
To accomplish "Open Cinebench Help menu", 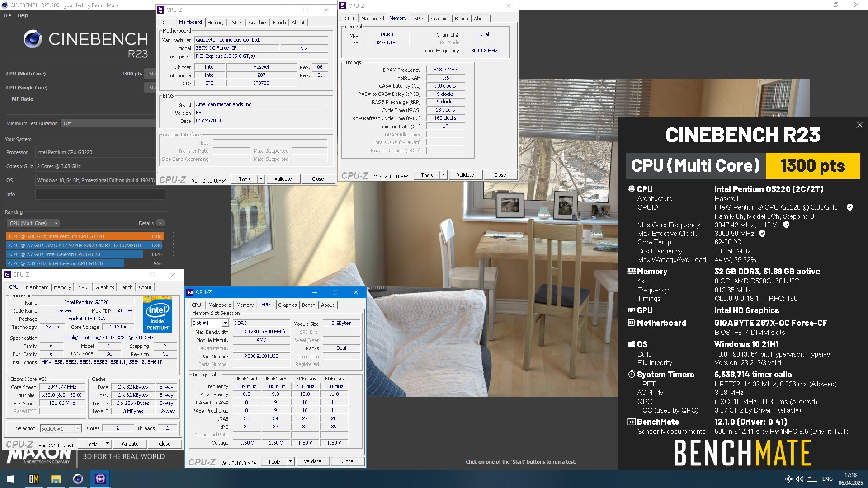I will [23, 15].
